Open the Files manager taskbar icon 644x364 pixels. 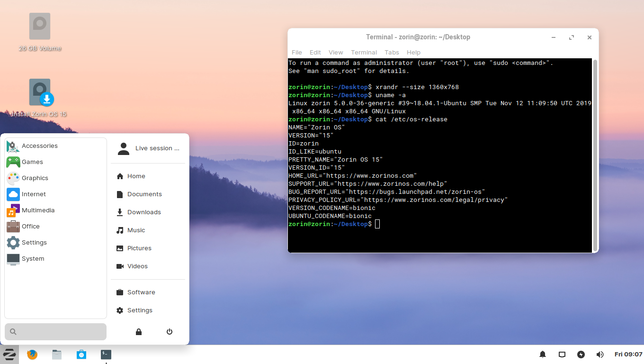[x=57, y=354]
